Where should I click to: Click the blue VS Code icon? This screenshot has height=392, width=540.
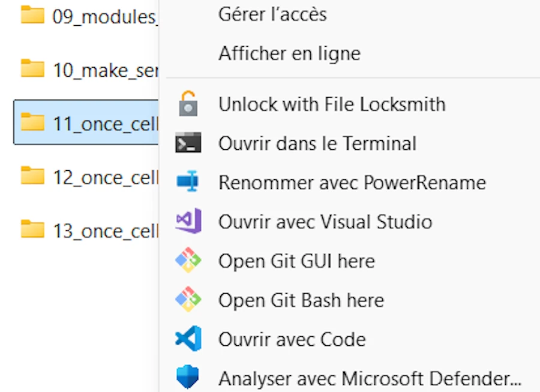pos(188,339)
